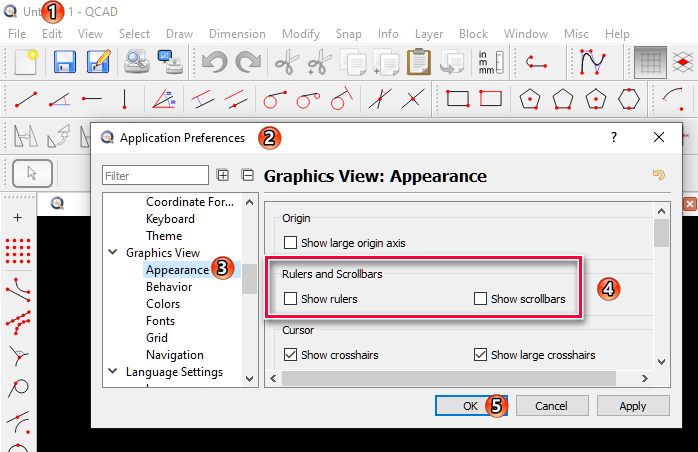
Task: Open the Snap menu
Action: click(x=349, y=33)
